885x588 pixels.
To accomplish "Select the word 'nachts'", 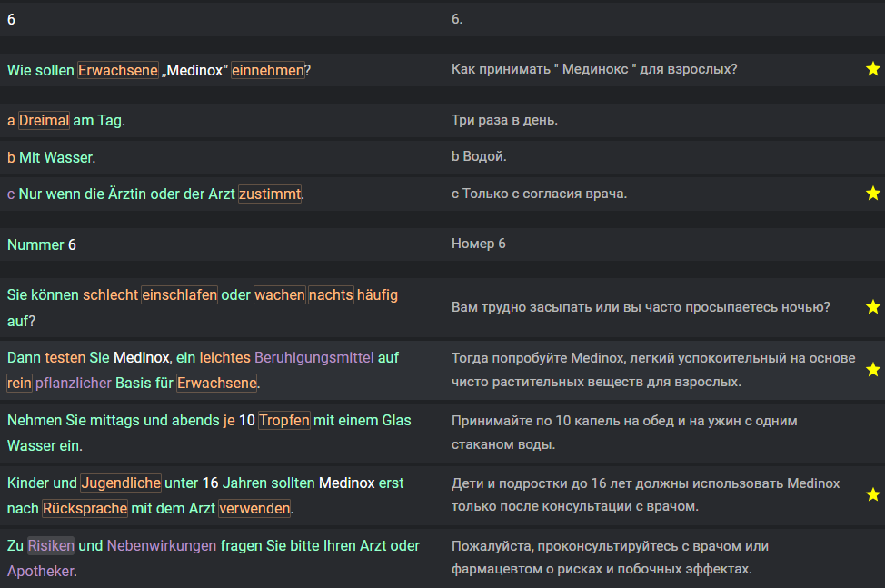I will click(331, 294).
